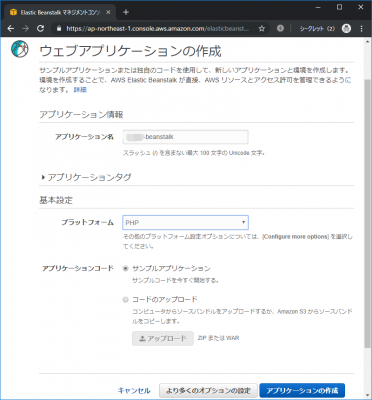This screenshot has width=372, height=400.
Task: Bookmark the page with the star icon
Action: pyautogui.click(x=262, y=29)
